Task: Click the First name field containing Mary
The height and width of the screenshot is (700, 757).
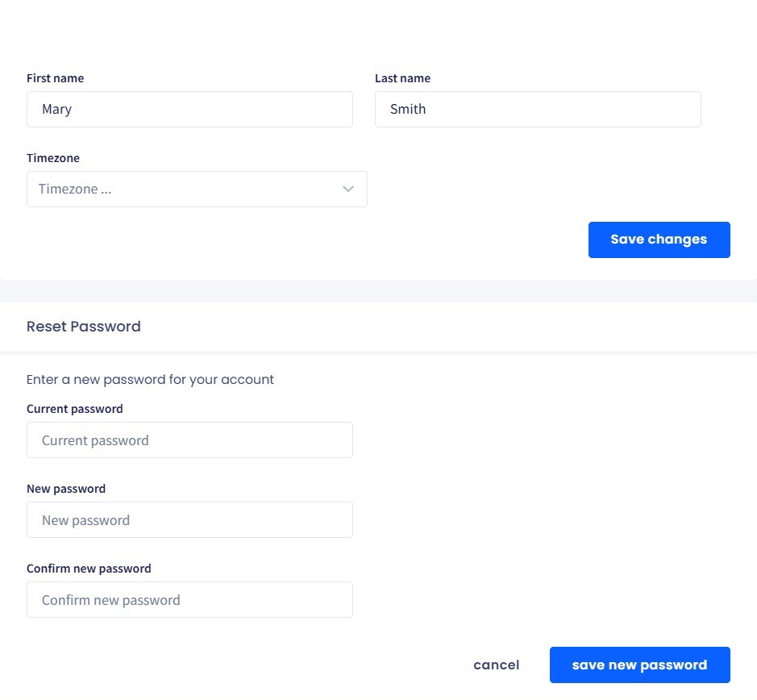Action: coord(189,109)
